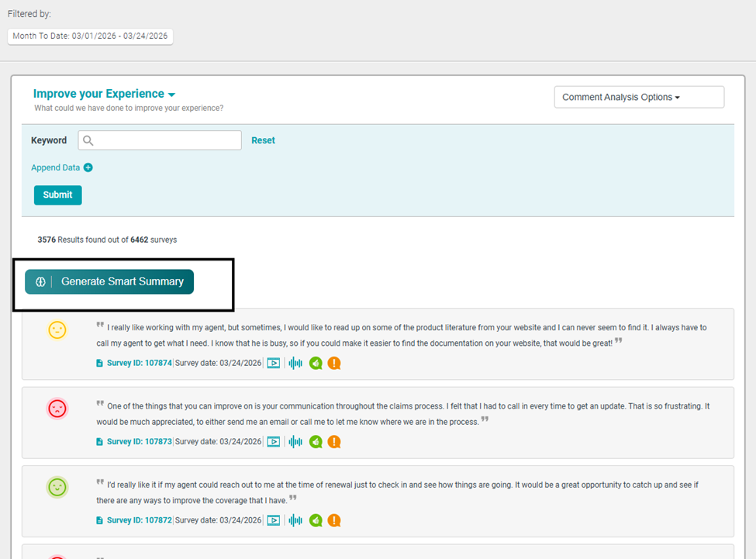Open the audio waveform for survey 107872
This screenshot has width=756, height=559.
[x=295, y=520]
